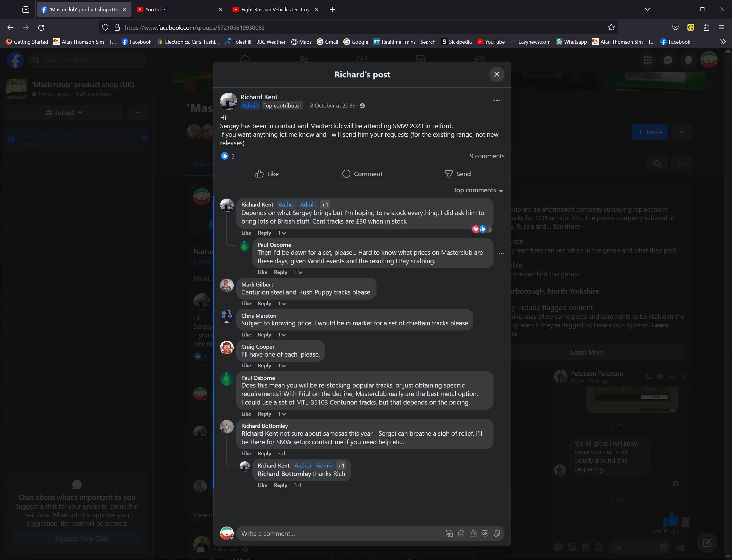Open Richard Kent's profile from post header

259,97
